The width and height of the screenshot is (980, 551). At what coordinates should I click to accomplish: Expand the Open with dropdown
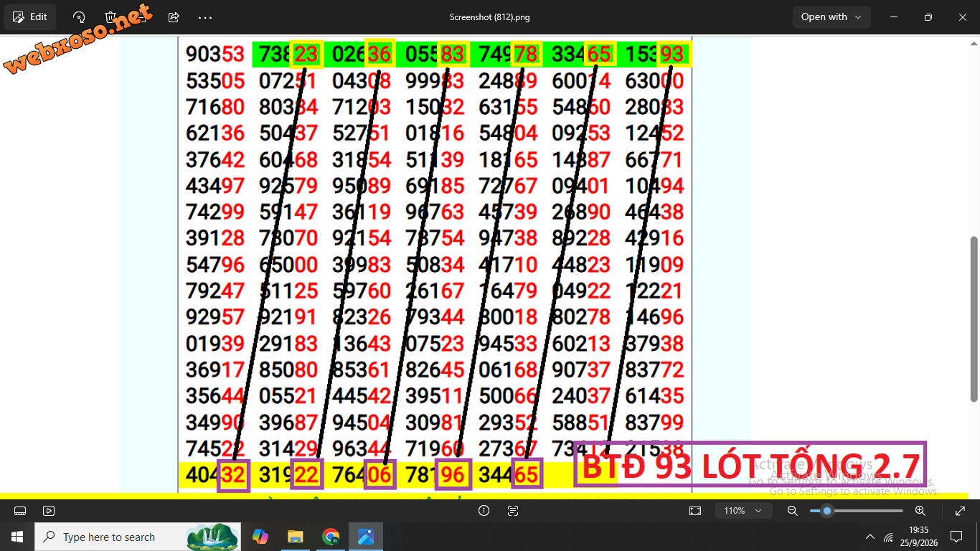(831, 17)
